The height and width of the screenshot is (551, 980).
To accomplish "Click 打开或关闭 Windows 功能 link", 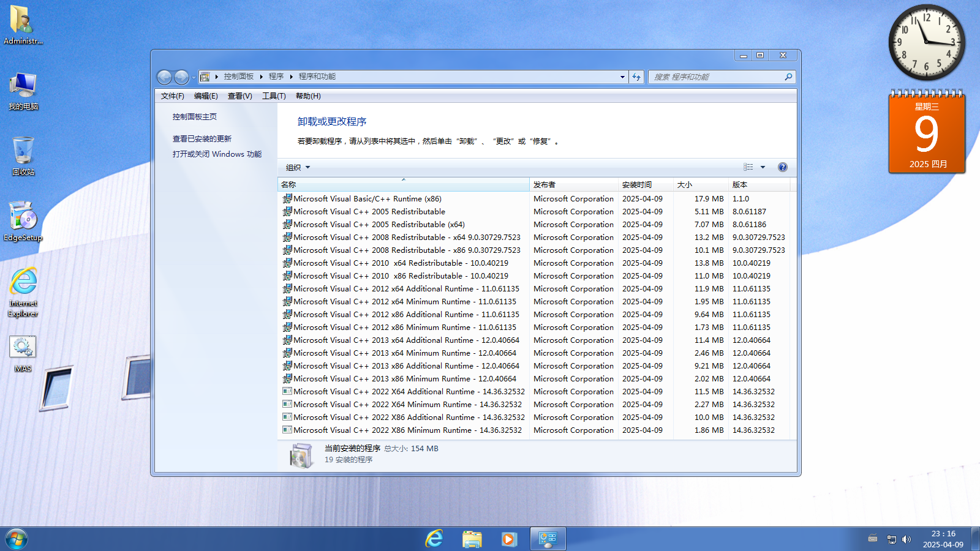I will (217, 154).
